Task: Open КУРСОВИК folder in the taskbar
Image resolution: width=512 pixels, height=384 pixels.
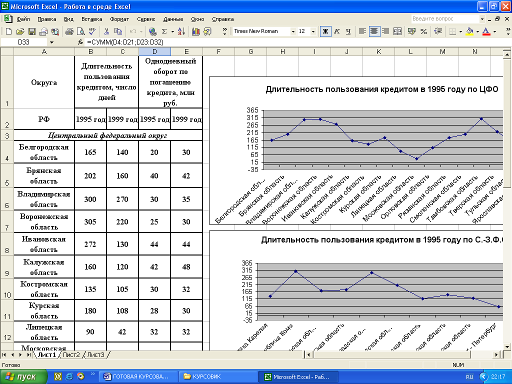Action: click(203, 377)
